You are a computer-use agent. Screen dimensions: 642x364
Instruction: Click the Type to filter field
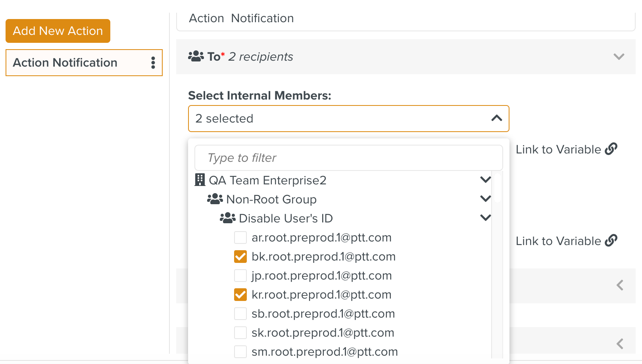coord(348,158)
